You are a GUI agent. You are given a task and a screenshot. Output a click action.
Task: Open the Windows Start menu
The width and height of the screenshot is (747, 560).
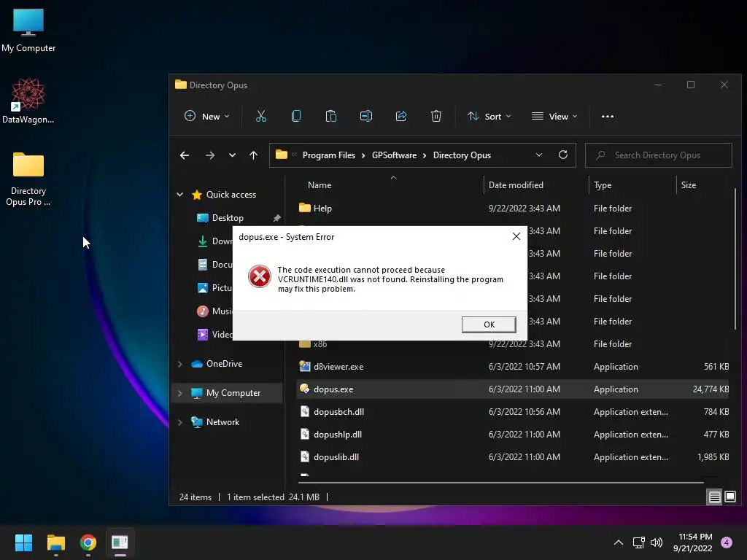tap(23, 542)
